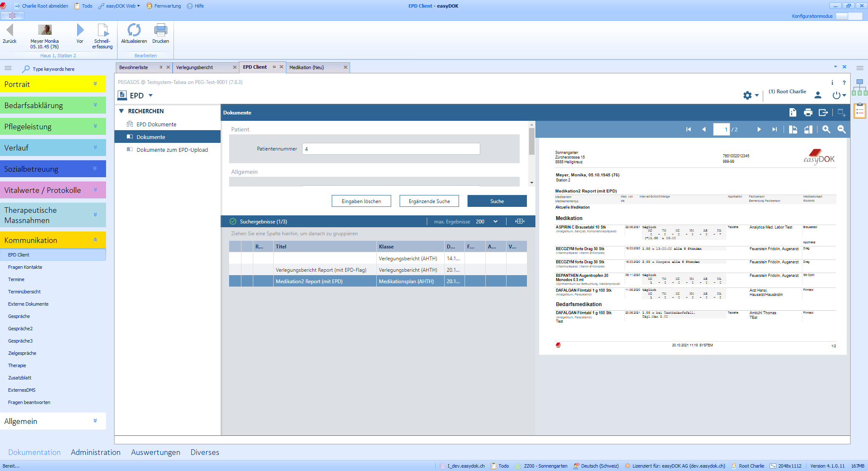
Task: Go to next page in preview
Action: point(759,129)
